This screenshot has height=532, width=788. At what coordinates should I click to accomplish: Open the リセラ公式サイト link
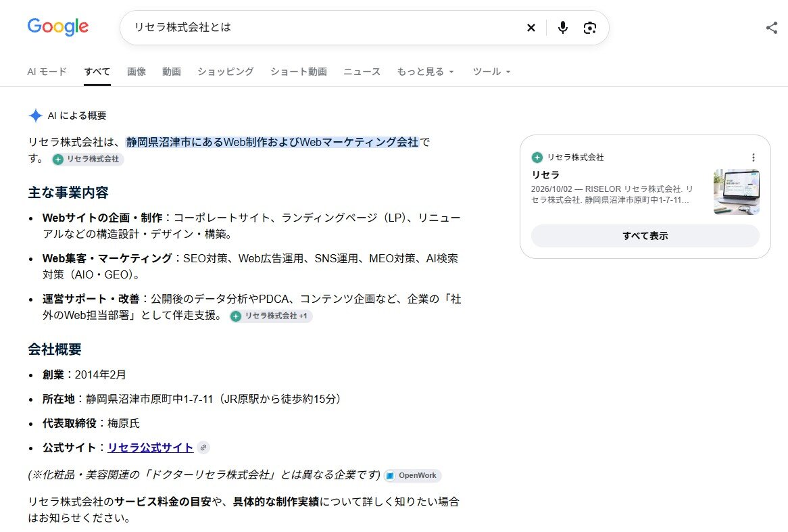(150, 448)
